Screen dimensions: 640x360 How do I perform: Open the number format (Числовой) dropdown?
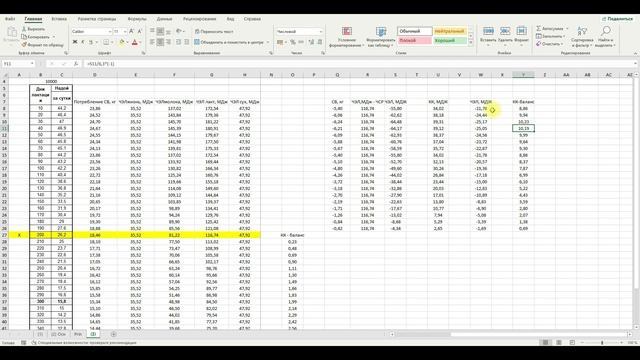(x=320, y=31)
